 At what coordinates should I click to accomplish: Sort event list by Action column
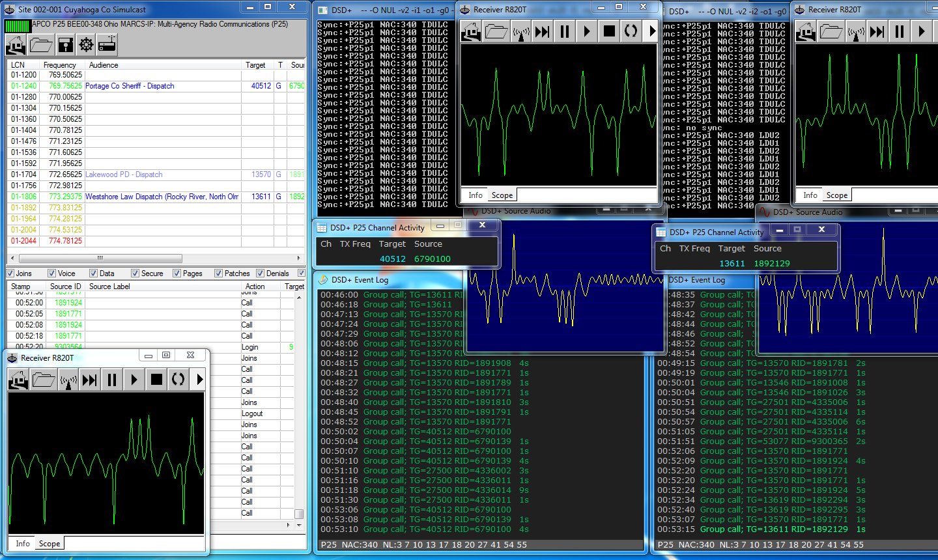[261, 287]
